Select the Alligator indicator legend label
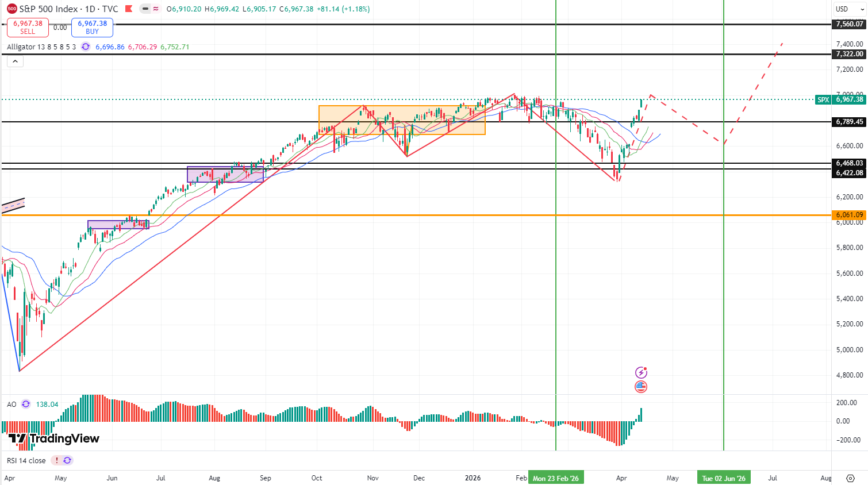 [x=41, y=47]
